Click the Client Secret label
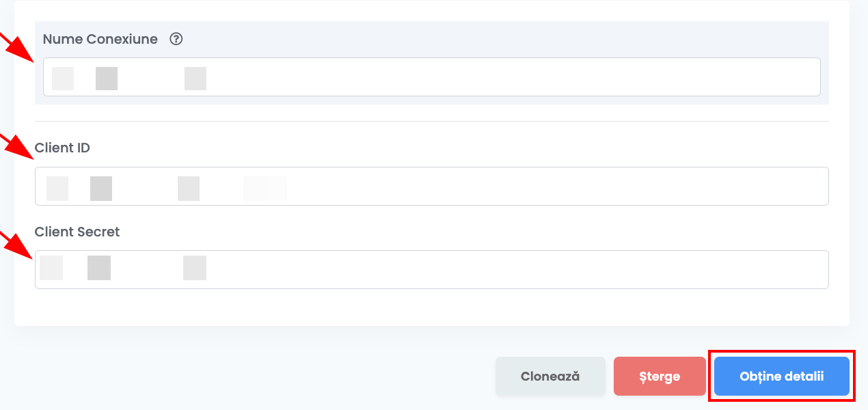 (x=77, y=232)
